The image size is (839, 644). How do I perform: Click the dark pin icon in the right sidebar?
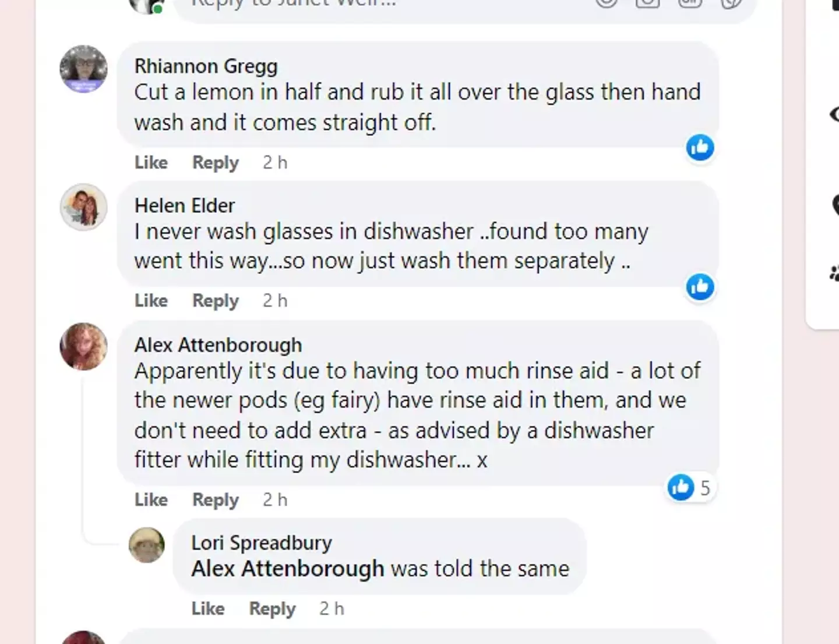pyautogui.click(x=834, y=205)
